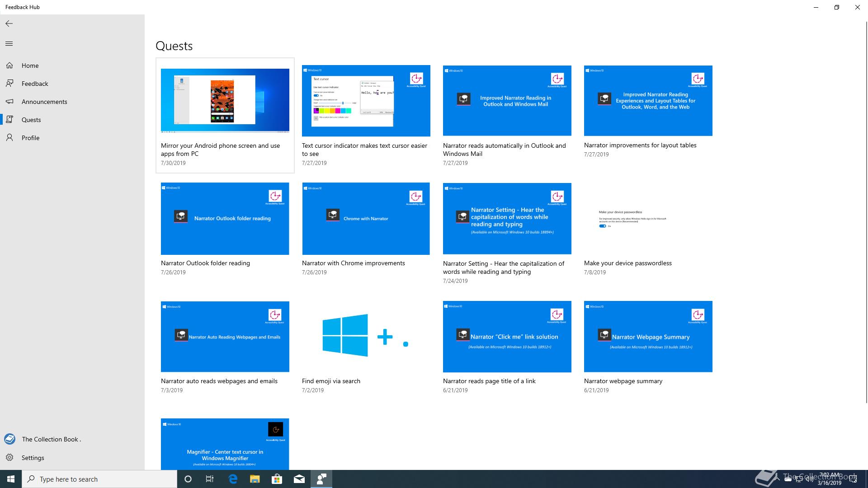Click the back arrow icon
The height and width of the screenshot is (488, 868).
pyautogui.click(x=9, y=23)
